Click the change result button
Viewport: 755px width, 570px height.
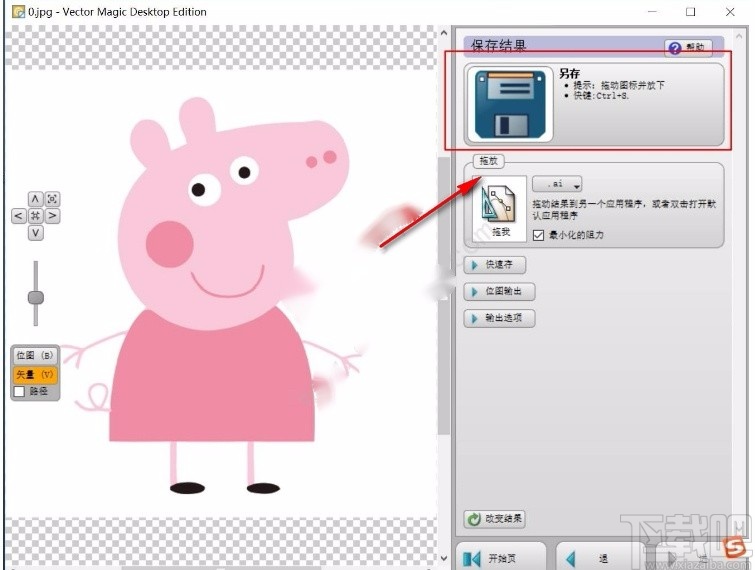pos(495,519)
